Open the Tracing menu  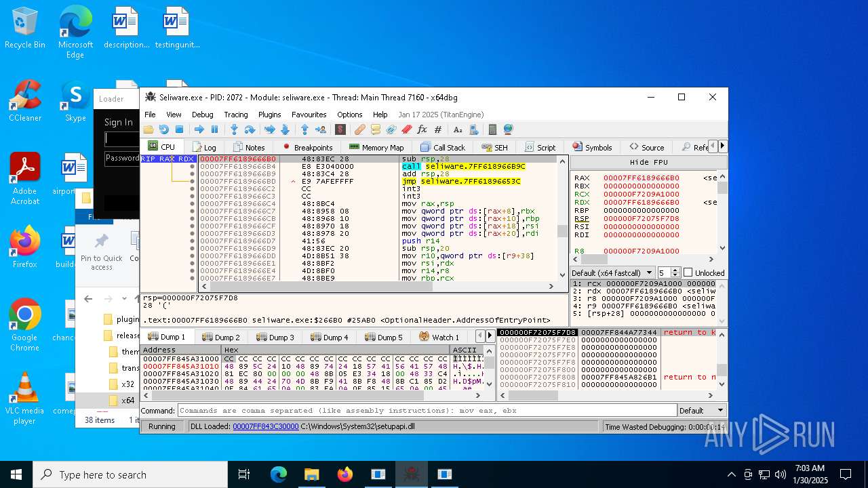[235, 115]
